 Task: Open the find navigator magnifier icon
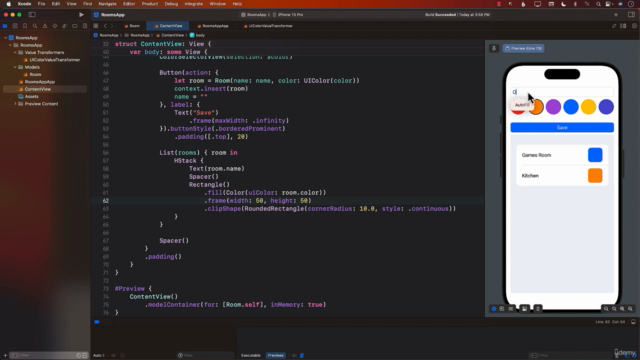pyautogui.click(x=35, y=26)
